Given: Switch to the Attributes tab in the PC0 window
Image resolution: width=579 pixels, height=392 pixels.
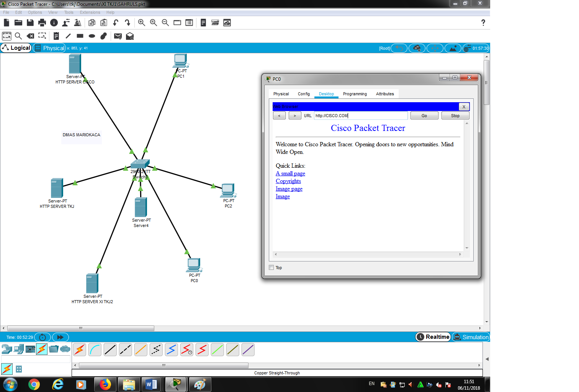Looking at the screenshot, I should (x=385, y=94).
